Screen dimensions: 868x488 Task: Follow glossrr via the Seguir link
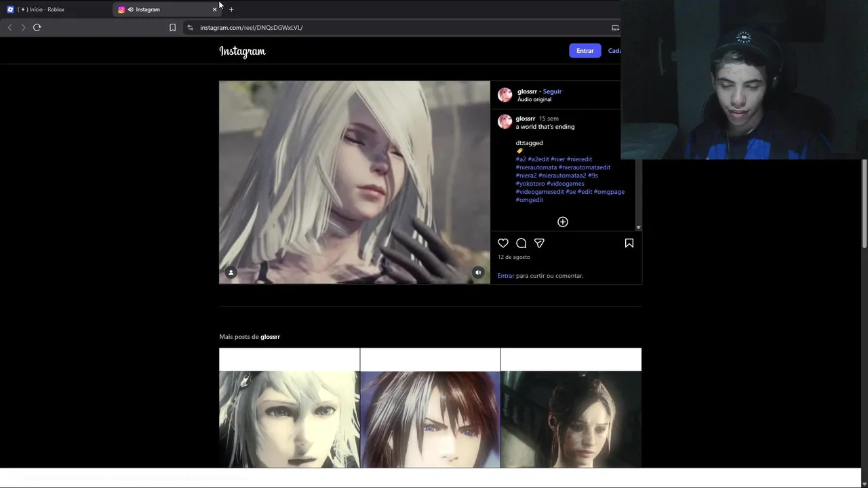pos(552,91)
